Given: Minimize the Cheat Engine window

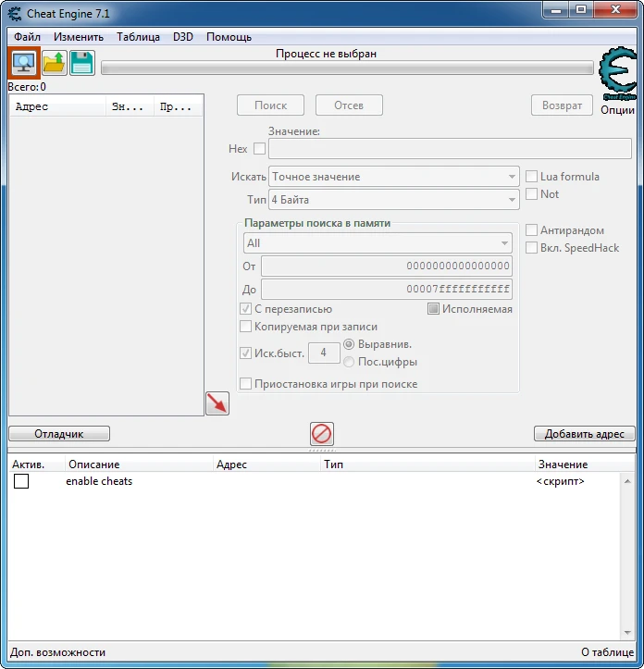Looking at the screenshot, I should coord(556,10).
